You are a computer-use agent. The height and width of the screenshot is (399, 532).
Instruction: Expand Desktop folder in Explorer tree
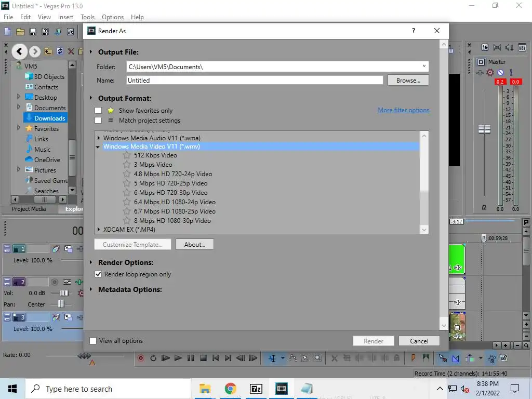tap(19, 97)
